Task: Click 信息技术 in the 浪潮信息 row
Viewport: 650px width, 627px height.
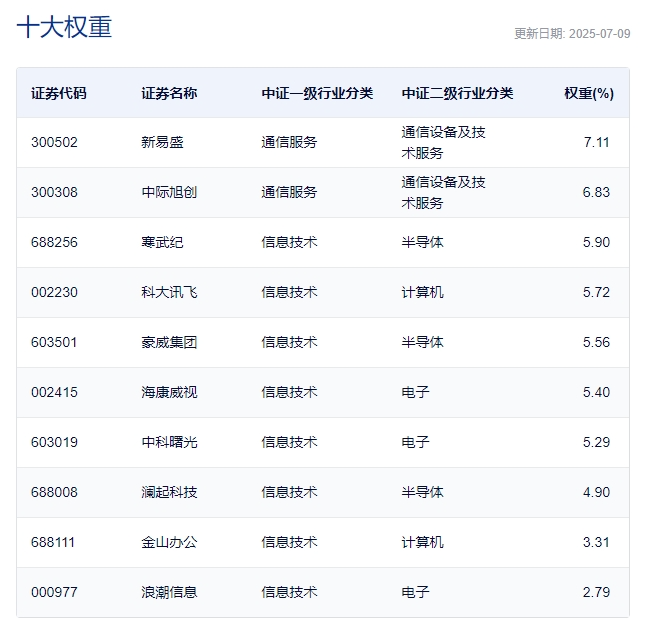Action: coord(289,592)
